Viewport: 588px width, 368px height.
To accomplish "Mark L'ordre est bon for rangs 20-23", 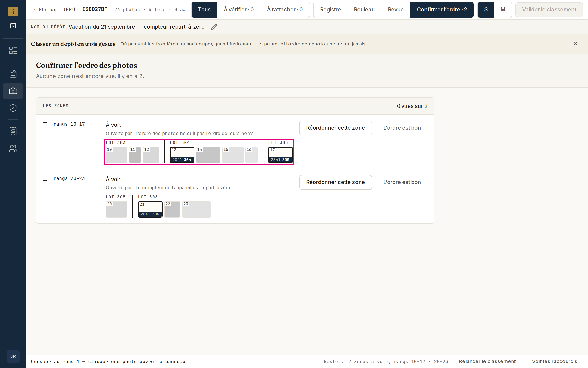I will (402, 182).
